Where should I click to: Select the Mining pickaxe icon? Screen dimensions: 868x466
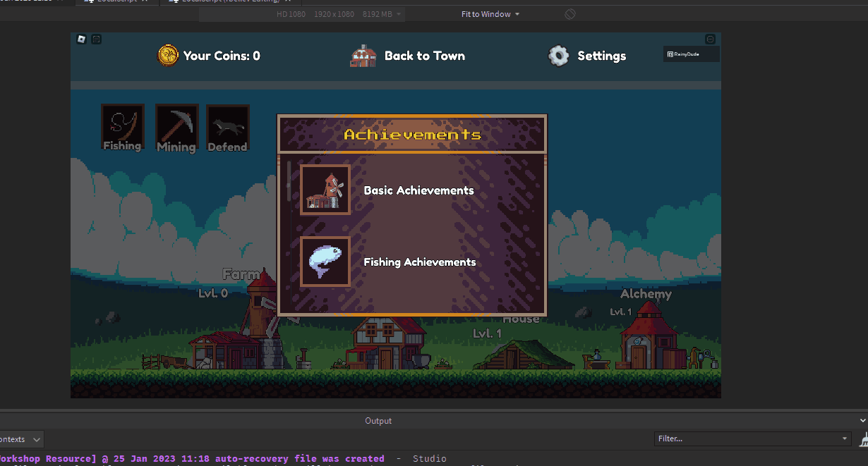[176, 128]
